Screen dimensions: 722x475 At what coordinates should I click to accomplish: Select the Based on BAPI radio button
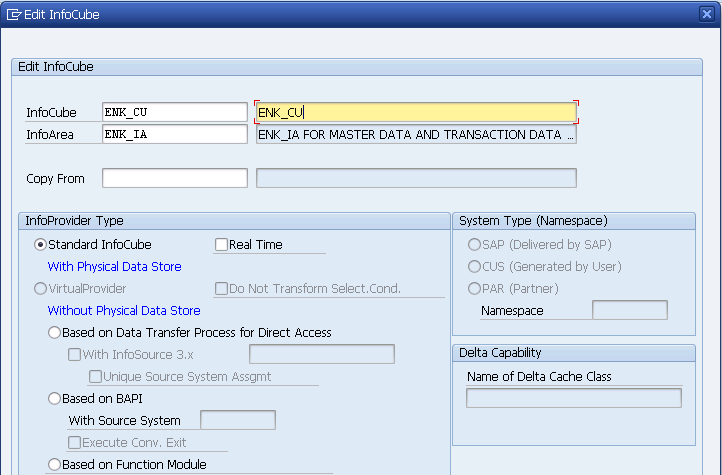tap(54, 399)
